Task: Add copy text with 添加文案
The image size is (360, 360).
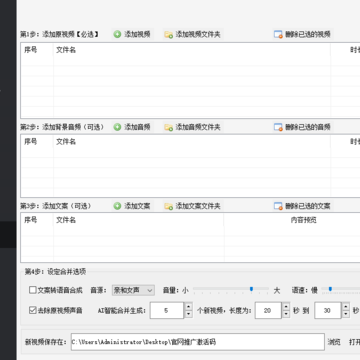Action: coord(132,206)
